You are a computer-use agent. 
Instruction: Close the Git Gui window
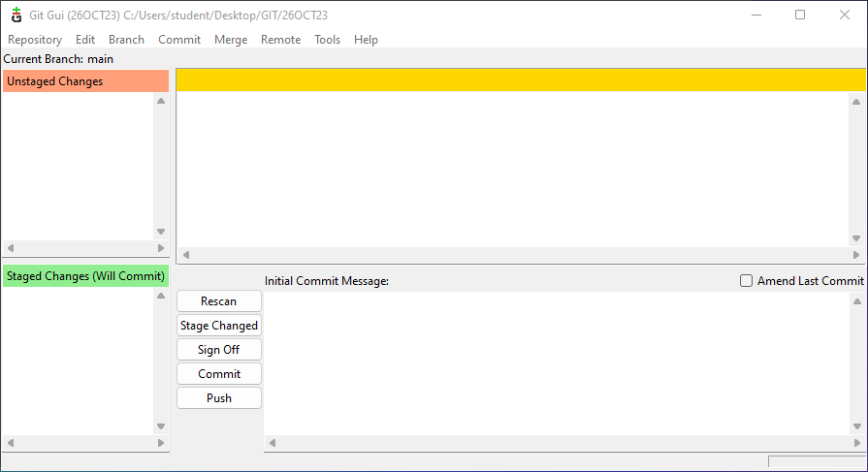[x=844, y=15]
